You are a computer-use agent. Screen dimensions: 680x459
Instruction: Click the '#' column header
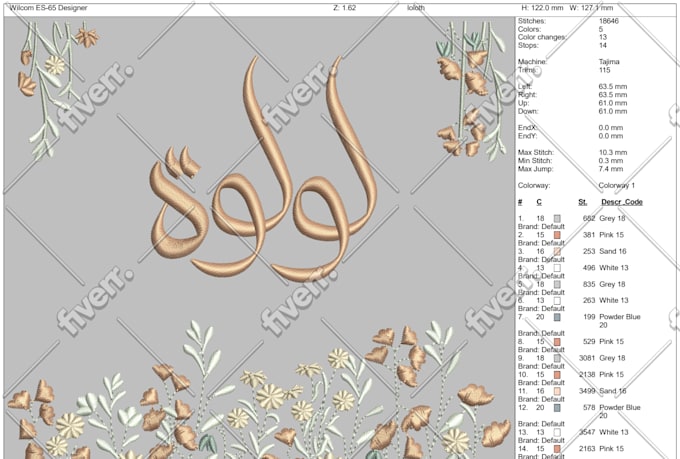coord(520,202)
